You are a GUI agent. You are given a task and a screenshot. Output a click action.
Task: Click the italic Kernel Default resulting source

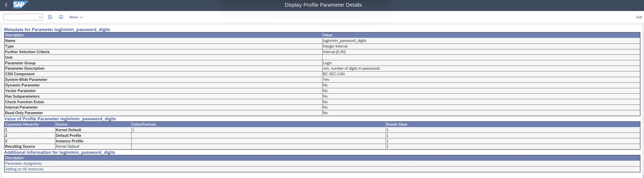click(67, 146)
